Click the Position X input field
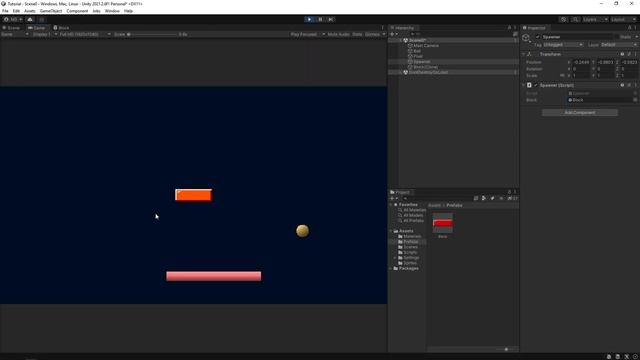 (582, 62)
